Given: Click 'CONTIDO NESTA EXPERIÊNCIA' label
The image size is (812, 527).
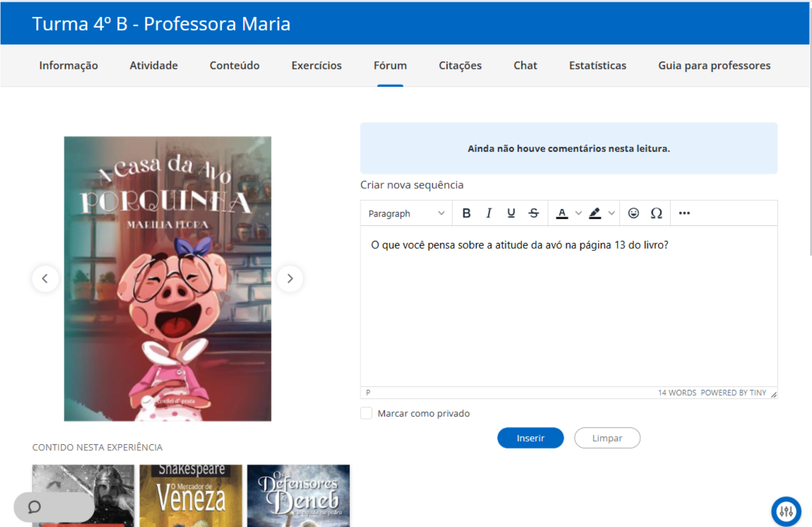Looking at the screenshot, I should click(98, 447).
